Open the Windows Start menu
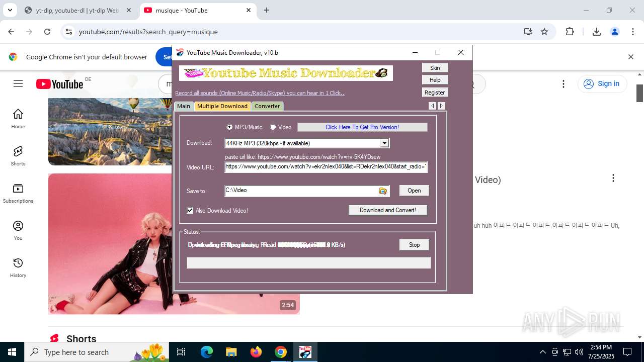644x362 pixels. coord(12,352)
